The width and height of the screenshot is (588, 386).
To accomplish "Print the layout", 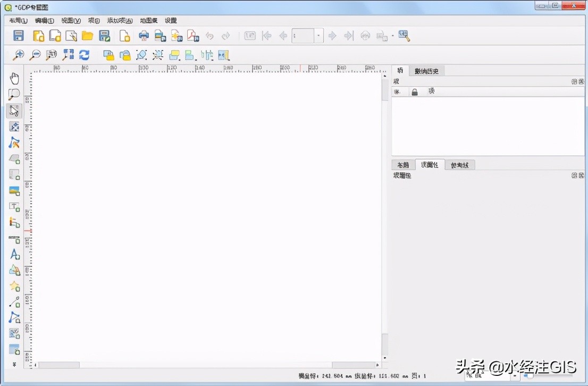I will pos(144,36).
